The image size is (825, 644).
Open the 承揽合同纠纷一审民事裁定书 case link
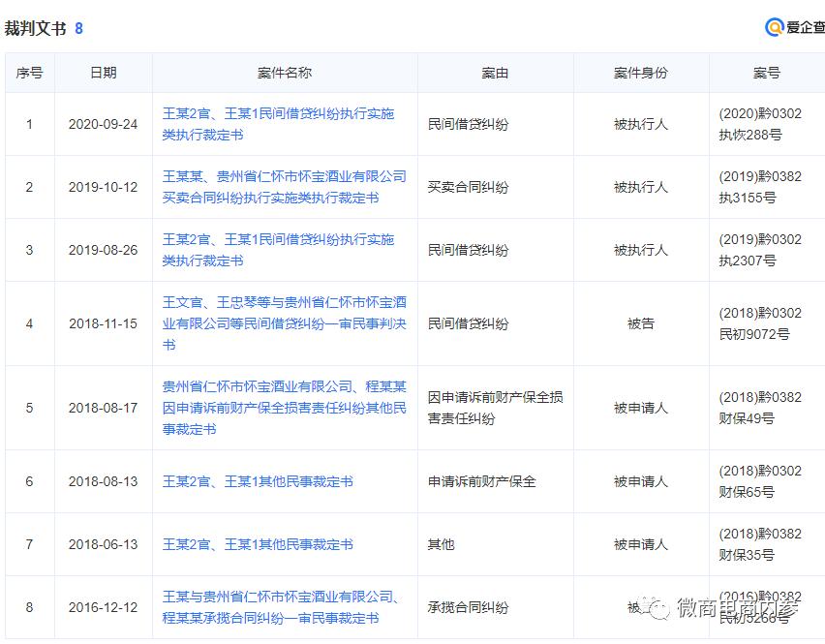click(281, 607)
